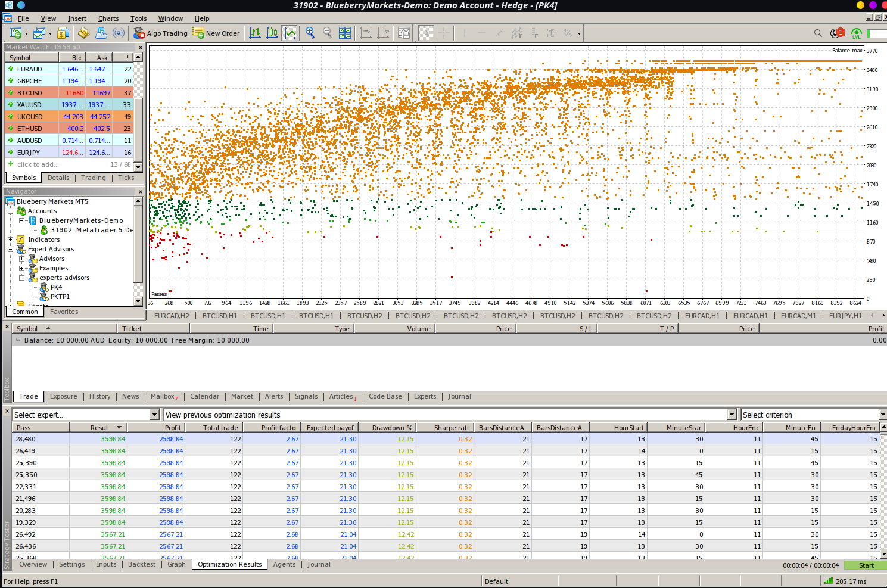Click the optimization progress bar in toolbar
Screen dimensions: 887x588
click(x=877, y=33)
